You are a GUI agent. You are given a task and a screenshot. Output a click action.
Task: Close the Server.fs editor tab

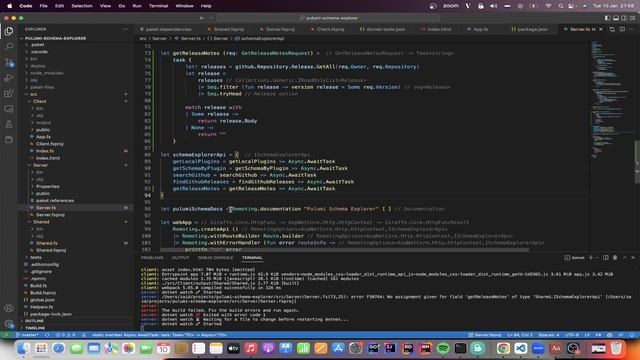point(601,29)
